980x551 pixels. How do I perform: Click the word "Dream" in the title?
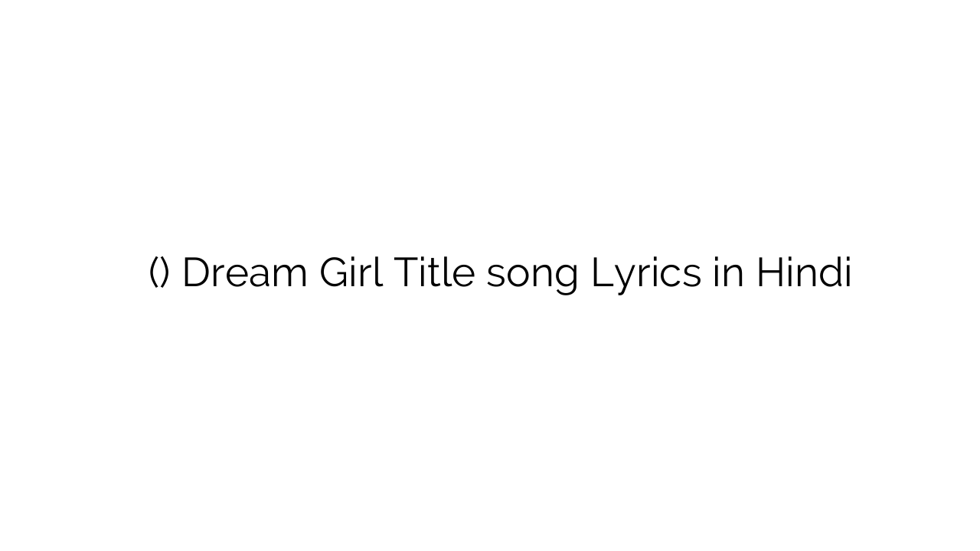[244, 272]
